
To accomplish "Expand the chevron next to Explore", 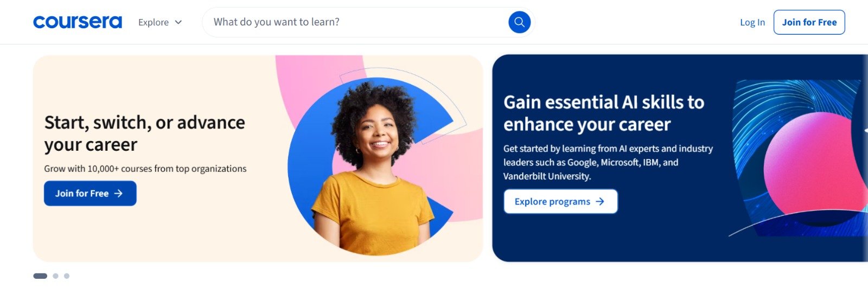I will (178, 22).
